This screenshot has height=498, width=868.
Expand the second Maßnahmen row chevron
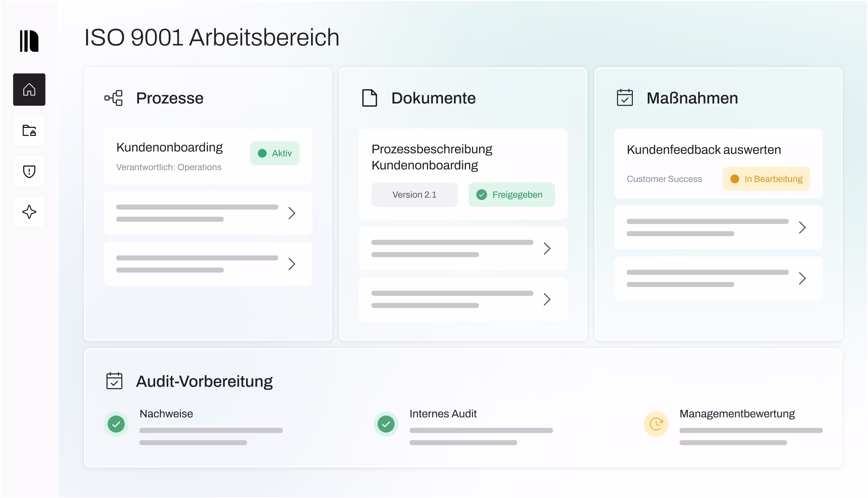click(802, 228)
